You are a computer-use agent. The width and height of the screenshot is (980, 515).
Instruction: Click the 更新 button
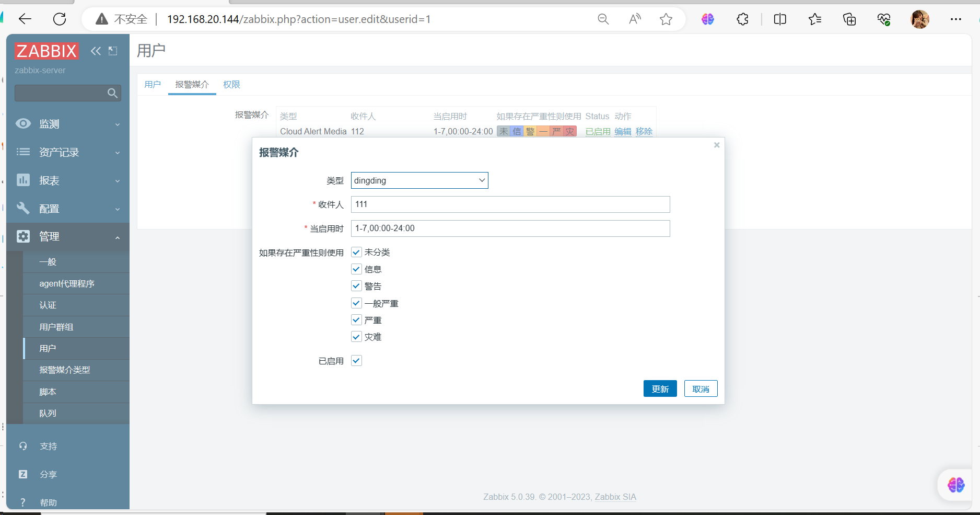pos(660,388)
